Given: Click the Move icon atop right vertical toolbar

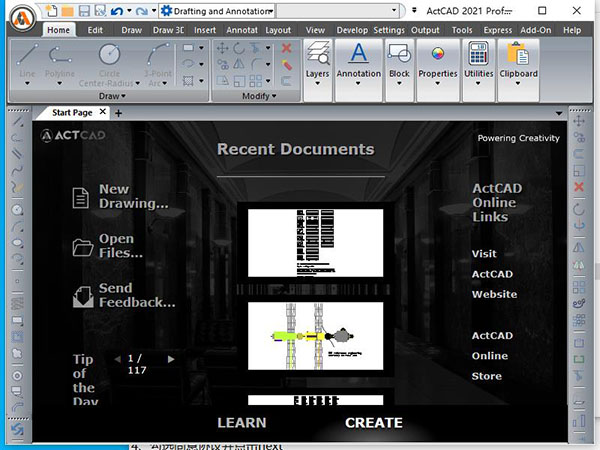Looking at the screenshot, I should pos(579,121).
